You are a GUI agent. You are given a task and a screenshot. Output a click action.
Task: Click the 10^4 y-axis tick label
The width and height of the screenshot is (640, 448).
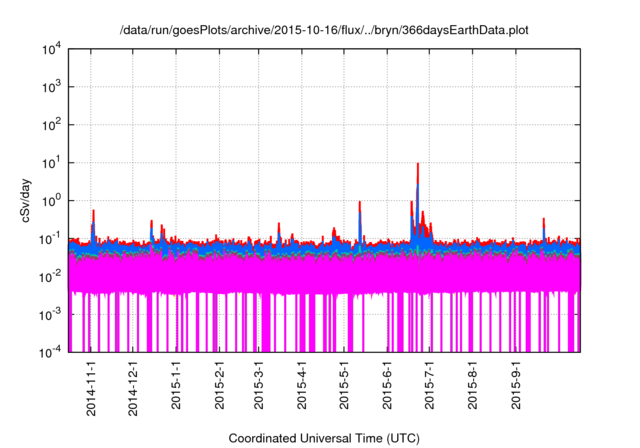click(x=55, y=49)
